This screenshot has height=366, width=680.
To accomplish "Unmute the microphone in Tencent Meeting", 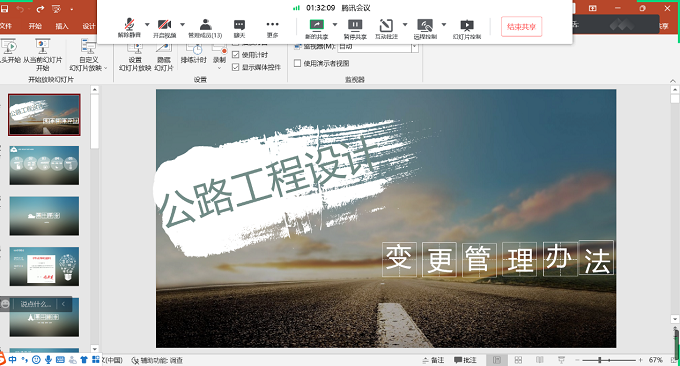I will pyautogui.click(x=129, y=28).
